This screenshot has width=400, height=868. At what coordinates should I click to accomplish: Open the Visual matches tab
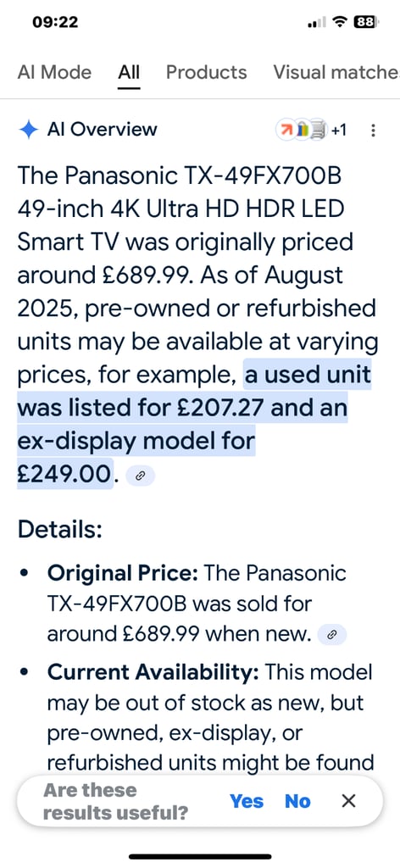336,72
